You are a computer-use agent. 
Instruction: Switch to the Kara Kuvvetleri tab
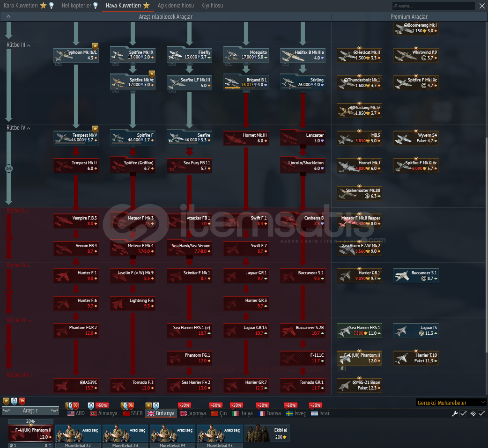point(29,6)
